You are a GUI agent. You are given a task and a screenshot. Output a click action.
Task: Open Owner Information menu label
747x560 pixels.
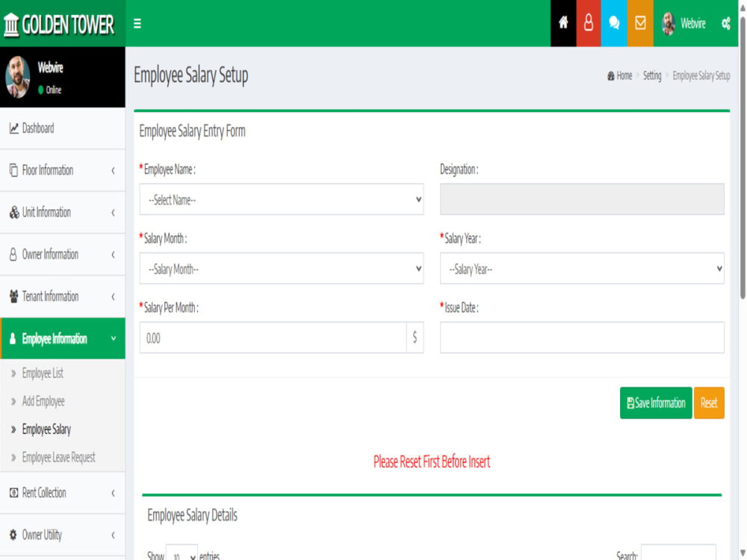pyautogui.click(x=50, y=255)
